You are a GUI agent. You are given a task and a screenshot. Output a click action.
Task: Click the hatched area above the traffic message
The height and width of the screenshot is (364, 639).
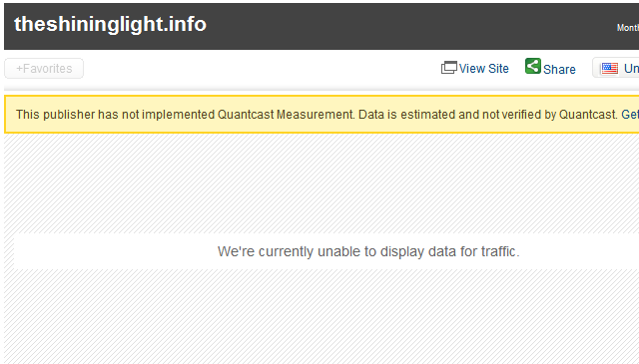321,183
